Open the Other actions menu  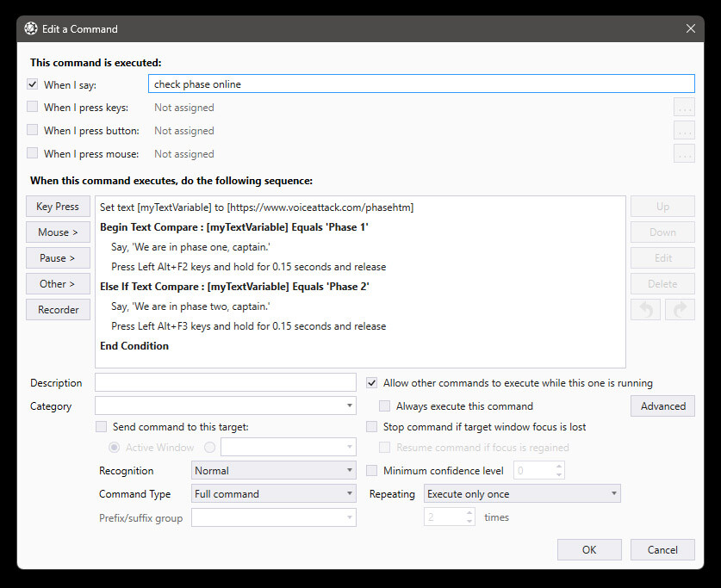(58, 283)
